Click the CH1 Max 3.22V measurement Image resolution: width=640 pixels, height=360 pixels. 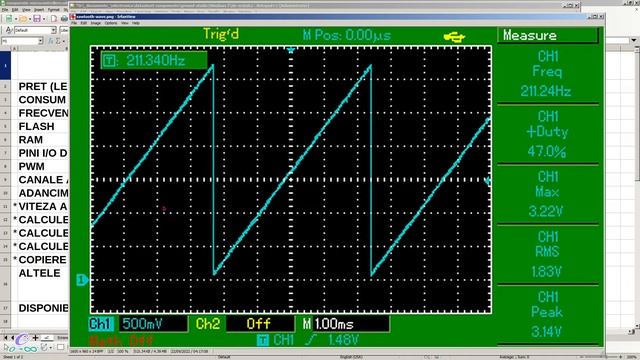tap(547, 194)
